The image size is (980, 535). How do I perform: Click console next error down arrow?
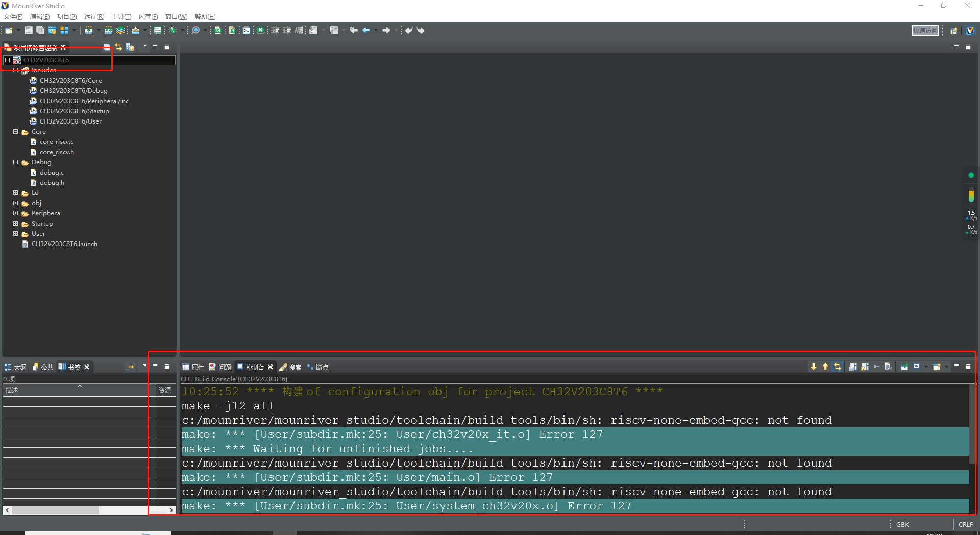[x=814, y=367]
